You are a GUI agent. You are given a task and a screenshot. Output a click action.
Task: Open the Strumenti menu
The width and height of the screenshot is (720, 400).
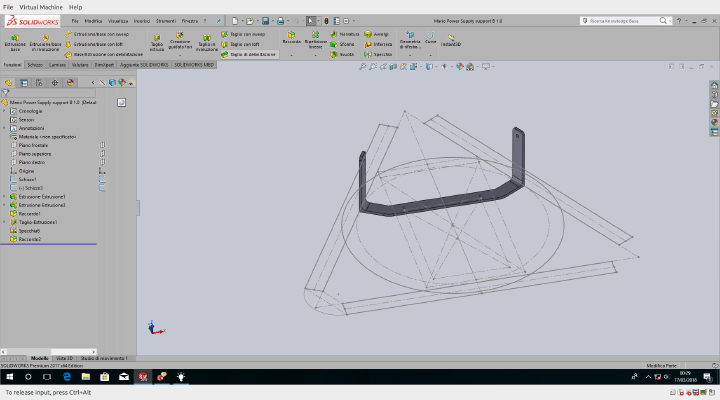click(166, 21)
